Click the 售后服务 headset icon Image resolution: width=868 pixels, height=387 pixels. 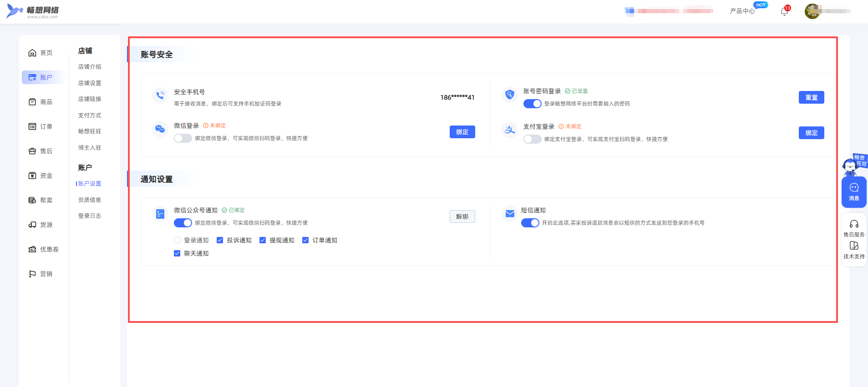click(x=854, y=224)
